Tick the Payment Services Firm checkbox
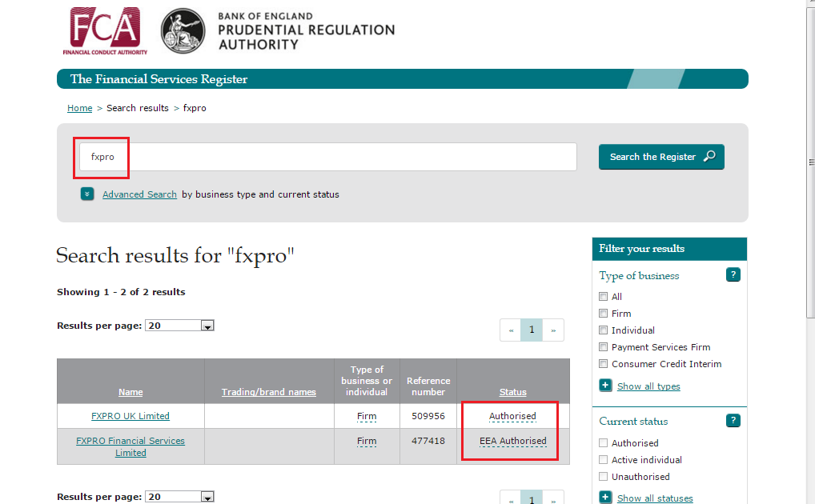 604,347
